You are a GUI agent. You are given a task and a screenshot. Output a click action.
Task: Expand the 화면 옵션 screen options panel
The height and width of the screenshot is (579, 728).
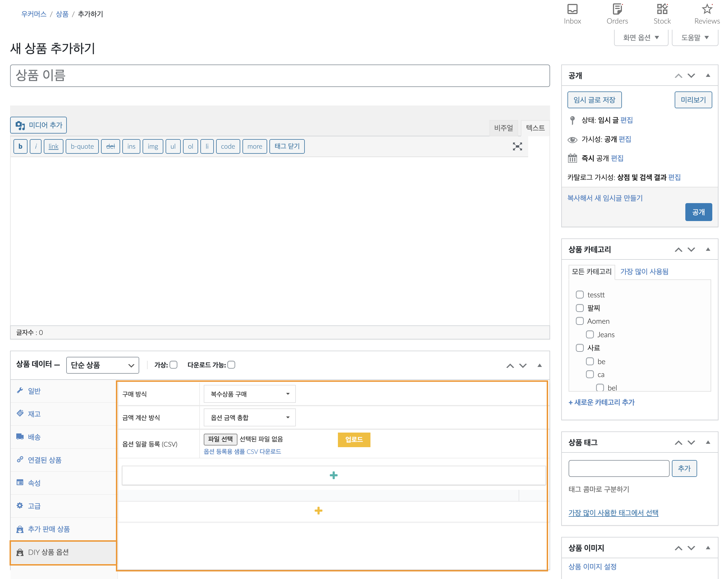tap(641, 38)
